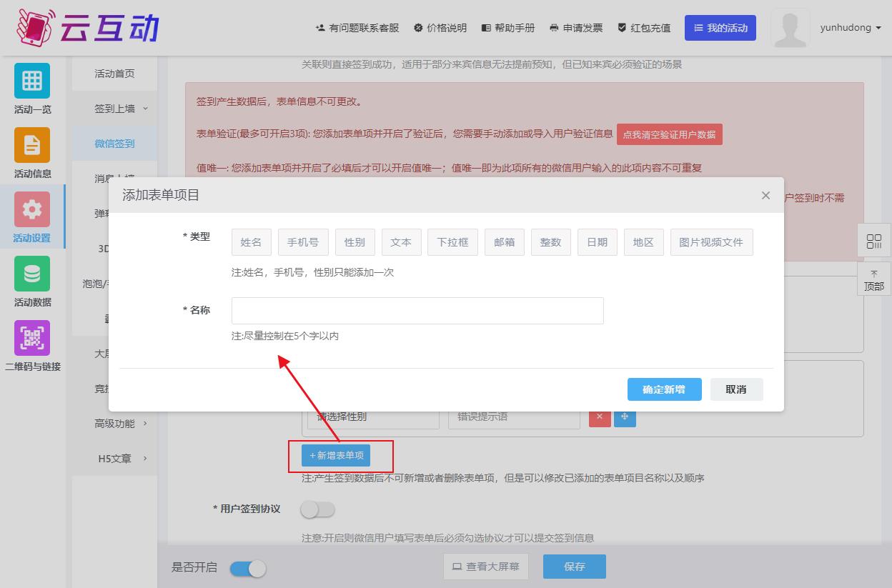This screenshot has height=588, width=892.
Task: Open the 帮助手册 link
Action: [x=507, y=28]
